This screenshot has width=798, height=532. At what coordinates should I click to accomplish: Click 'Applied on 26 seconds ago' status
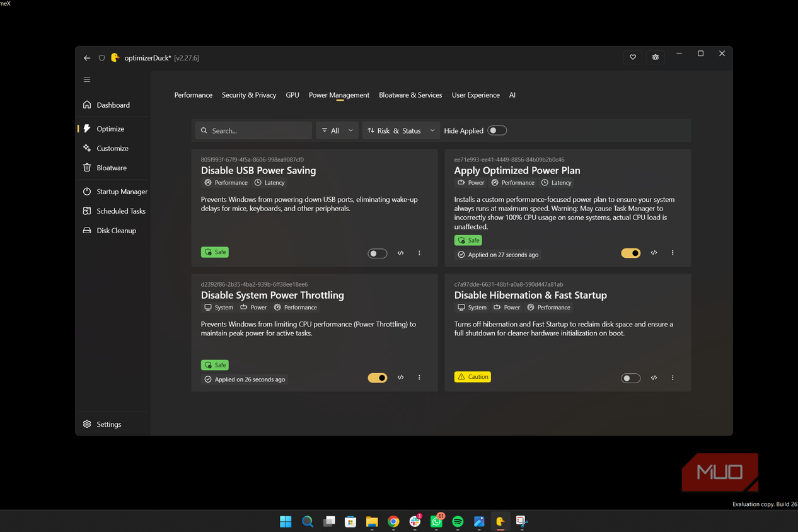click(x=245, y=379)
